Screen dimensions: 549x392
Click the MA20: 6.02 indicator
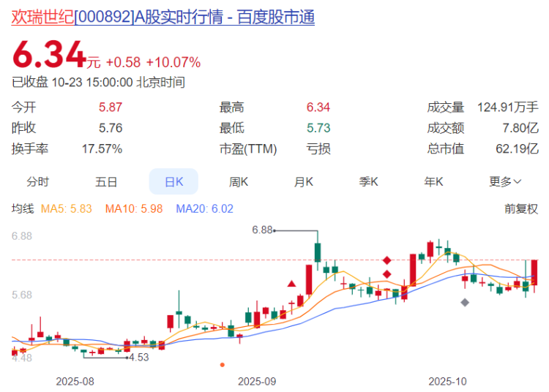pyautogui.click(x=204, y=208)
